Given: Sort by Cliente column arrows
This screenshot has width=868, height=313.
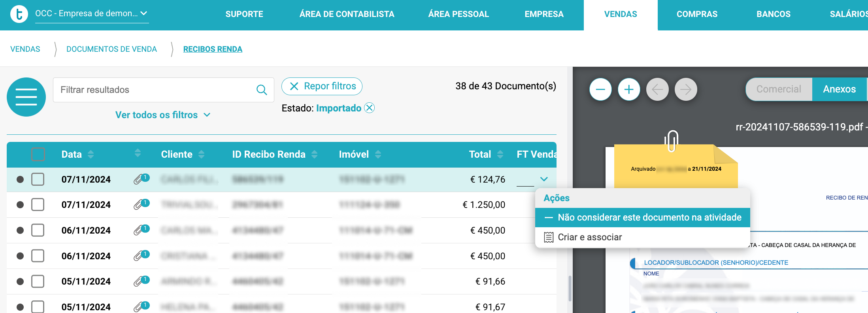Looking at the screenshot, I should pyautogui.click(x=201, y=154).
